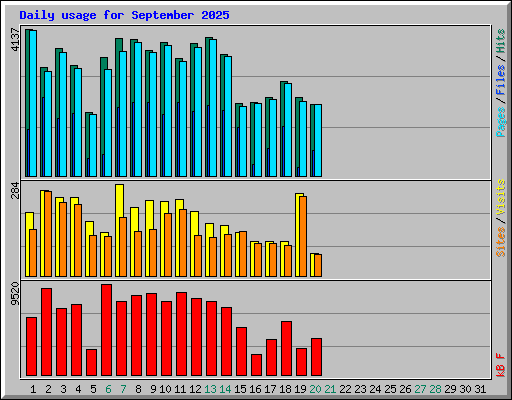Click the 'Daily usage for September 2025' title
The image size is (512, 400).
(x=124, y=15)
